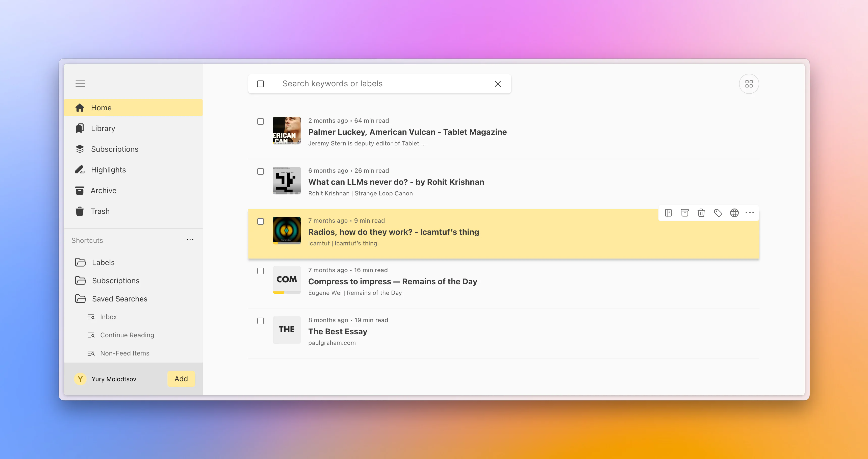
Task: Open notebook for the Radios article
Action: coord(668,213)
